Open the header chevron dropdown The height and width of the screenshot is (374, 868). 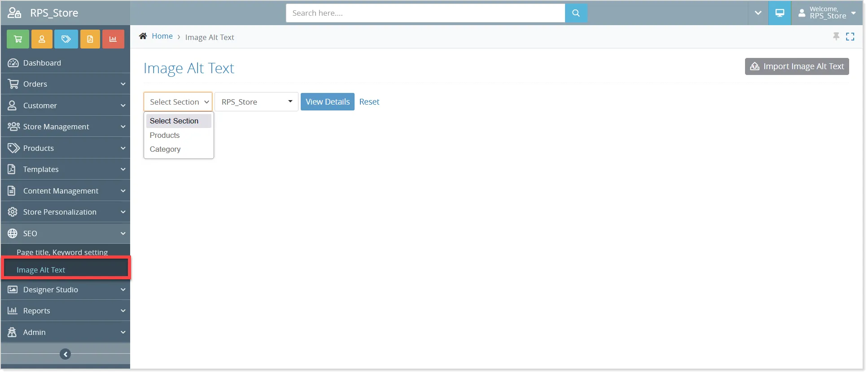[x=758, y=13]
